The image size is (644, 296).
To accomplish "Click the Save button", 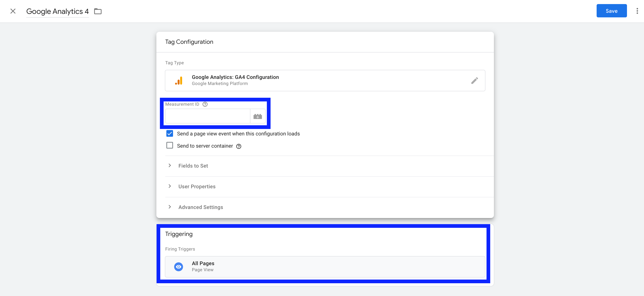I will pos(611,11).
